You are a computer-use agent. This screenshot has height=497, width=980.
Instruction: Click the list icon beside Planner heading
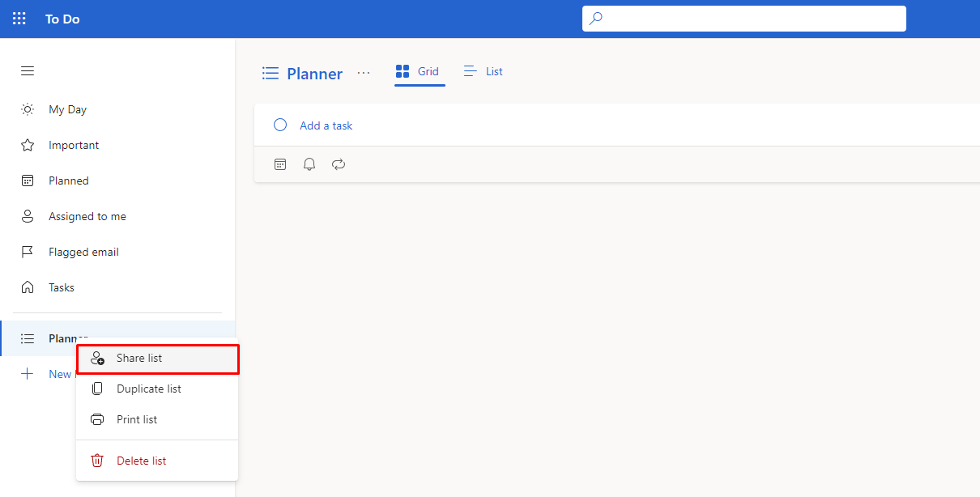271,74
